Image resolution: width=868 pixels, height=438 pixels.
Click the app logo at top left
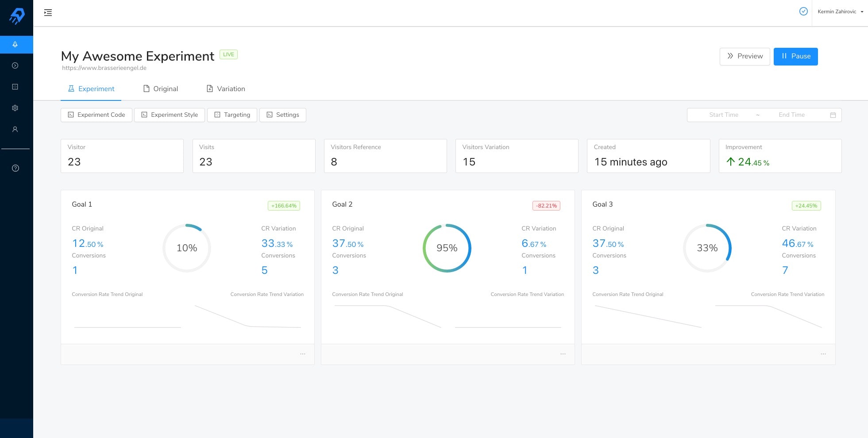click(17, 16)
